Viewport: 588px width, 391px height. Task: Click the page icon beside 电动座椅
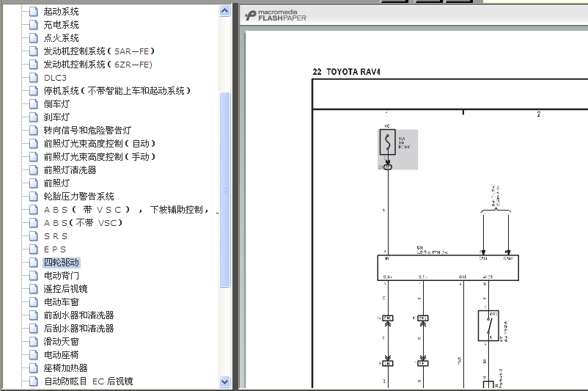click(34, 354)
